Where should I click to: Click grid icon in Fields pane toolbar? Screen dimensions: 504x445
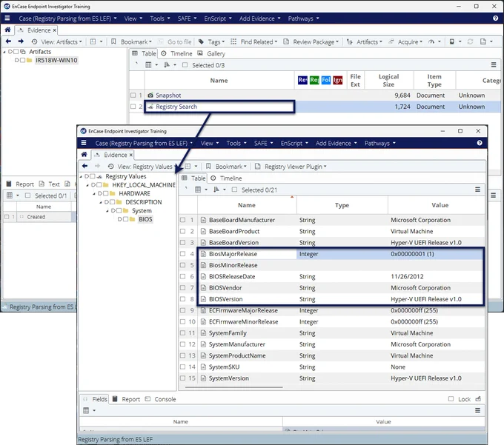click(86, 410)
